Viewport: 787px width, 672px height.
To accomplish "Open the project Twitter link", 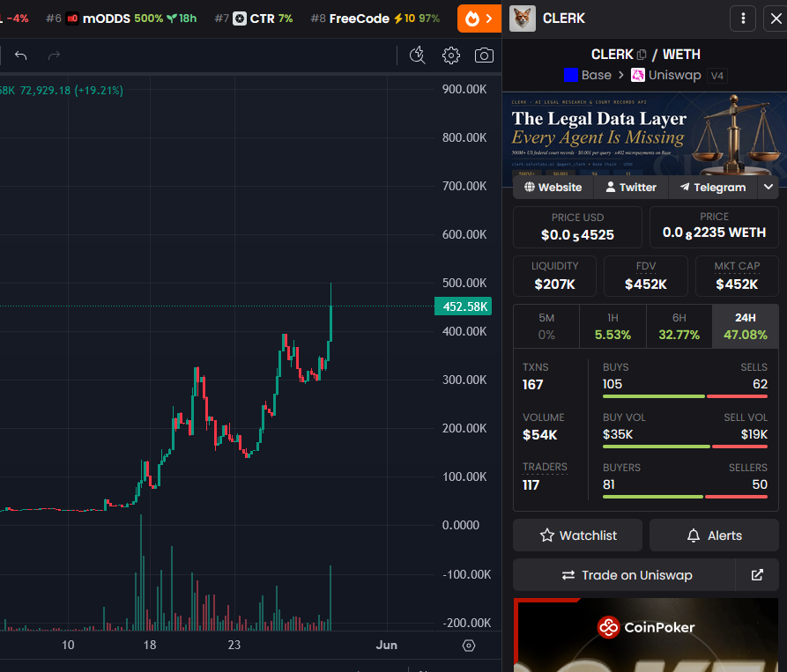I will [631, 187].
